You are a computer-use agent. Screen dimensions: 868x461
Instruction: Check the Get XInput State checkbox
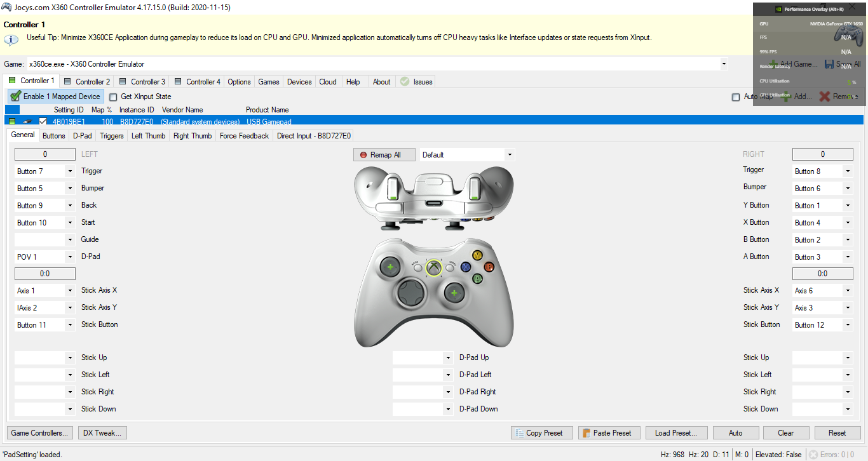(113, 97)
